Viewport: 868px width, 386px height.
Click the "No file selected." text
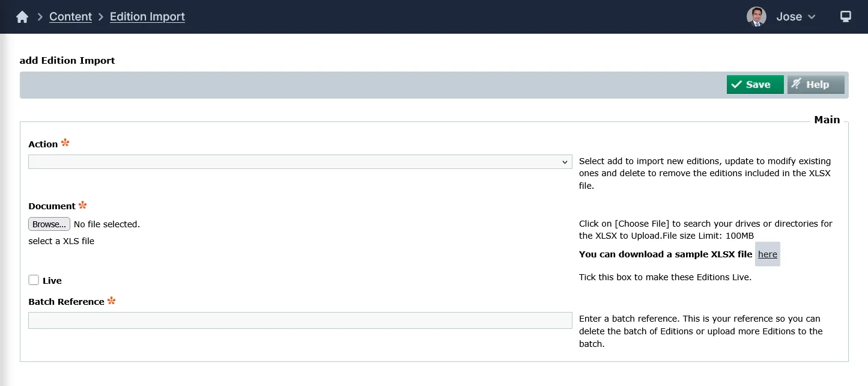106,224
